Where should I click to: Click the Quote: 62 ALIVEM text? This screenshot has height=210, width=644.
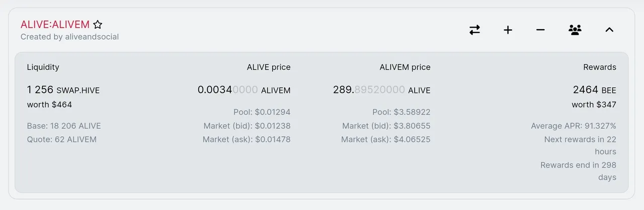pos(61,139)
